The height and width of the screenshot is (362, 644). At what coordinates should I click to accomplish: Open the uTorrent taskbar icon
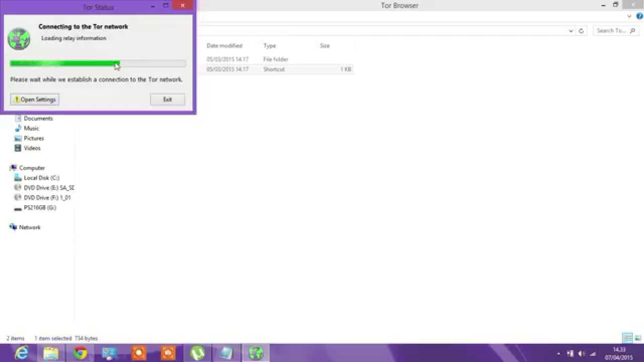(197, 353)
